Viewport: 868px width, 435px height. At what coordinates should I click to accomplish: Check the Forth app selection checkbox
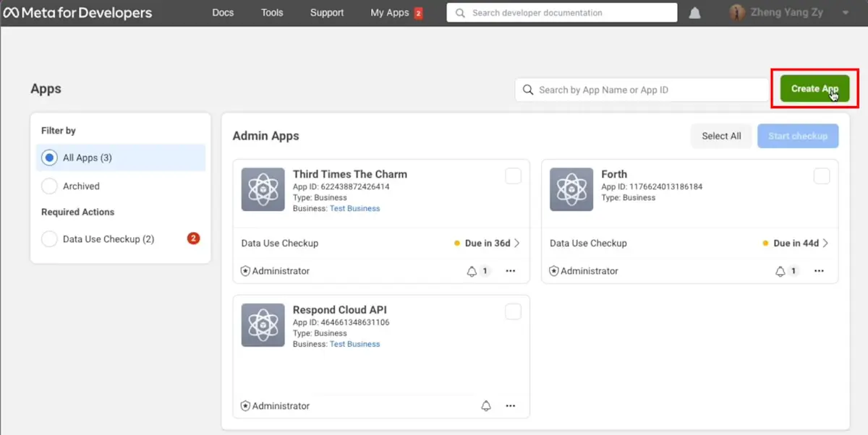point(822,176)
